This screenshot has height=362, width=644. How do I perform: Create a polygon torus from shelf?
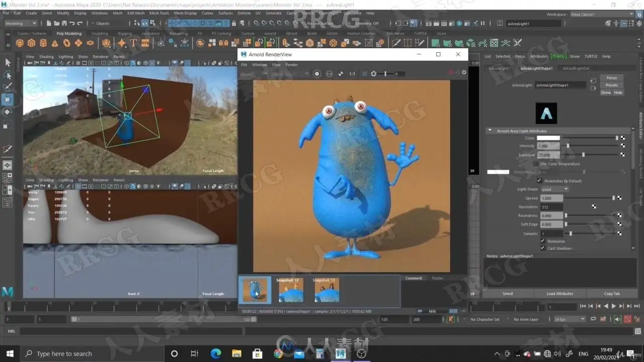[66, 43]
